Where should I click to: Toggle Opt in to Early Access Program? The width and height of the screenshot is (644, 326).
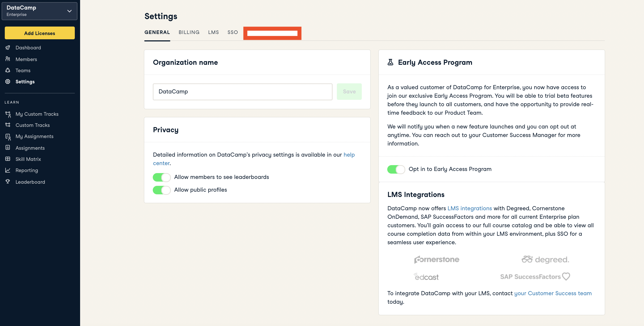coord(396,169)
